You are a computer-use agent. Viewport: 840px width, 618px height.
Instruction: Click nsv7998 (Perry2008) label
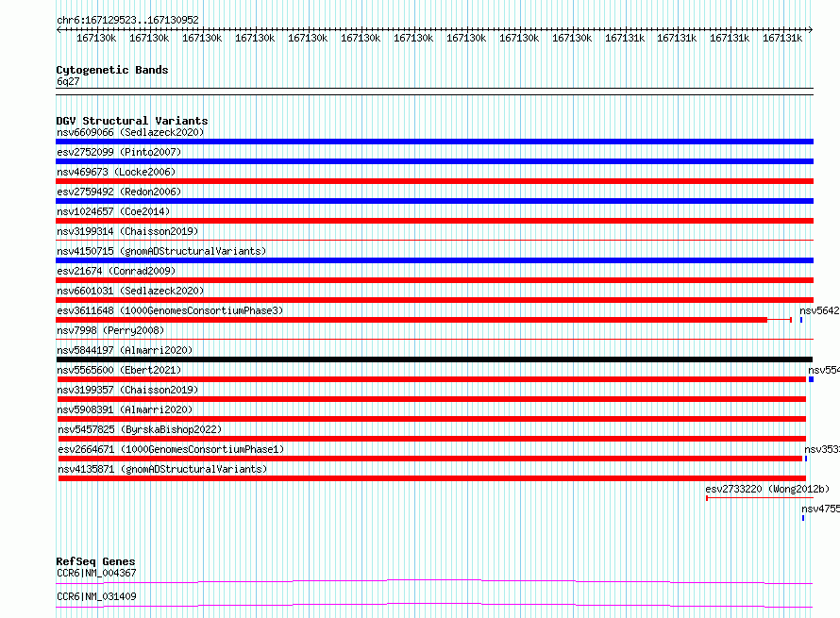click(x=110, y=330)
